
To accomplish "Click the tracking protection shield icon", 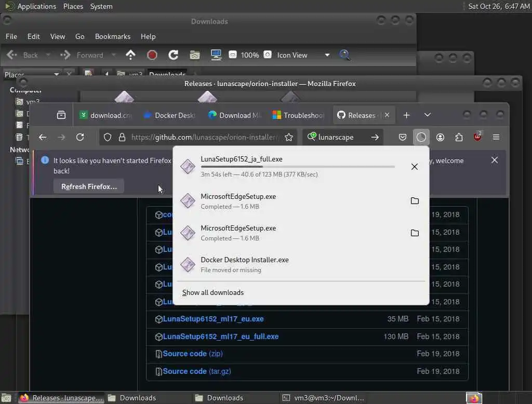I will [108, 137].
